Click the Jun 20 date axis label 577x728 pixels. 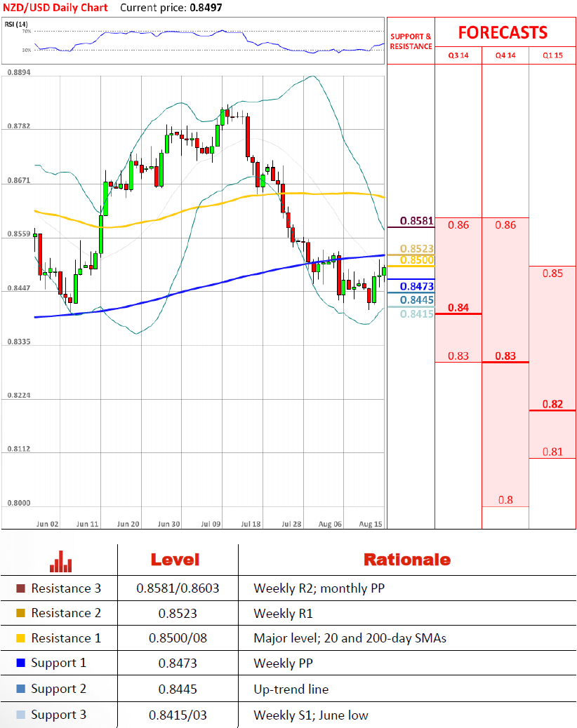tap(128, 524)
